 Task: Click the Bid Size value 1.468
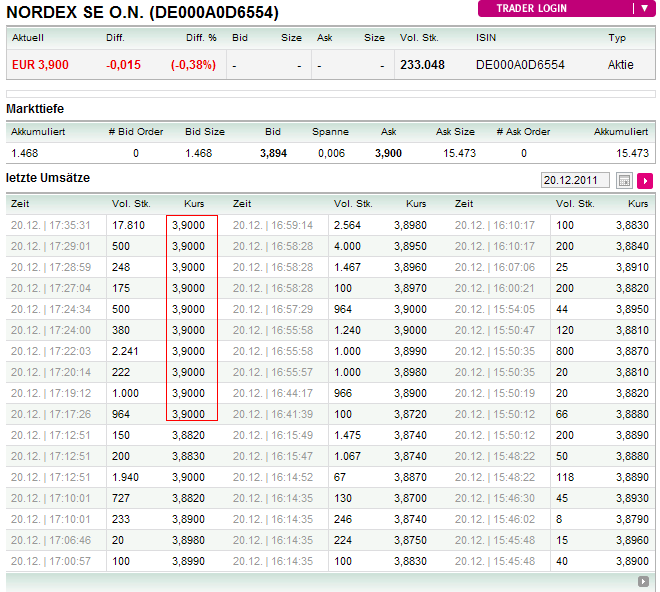199,153
